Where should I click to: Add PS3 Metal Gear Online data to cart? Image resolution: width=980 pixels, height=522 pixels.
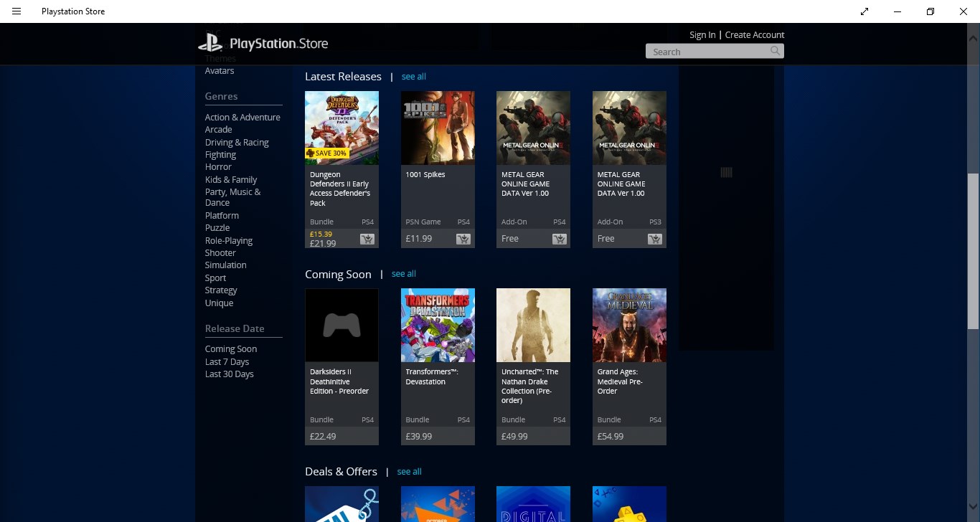(x=655, y=239)
